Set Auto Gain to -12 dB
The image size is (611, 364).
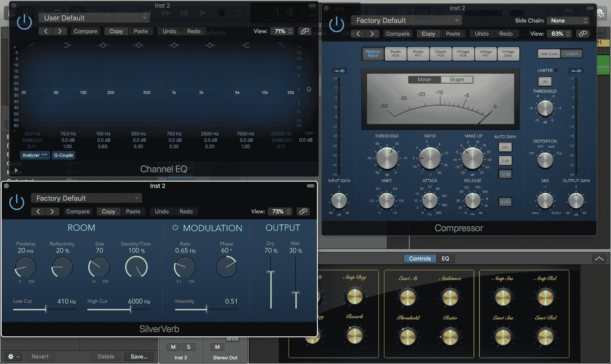click(x=505, y=174)
